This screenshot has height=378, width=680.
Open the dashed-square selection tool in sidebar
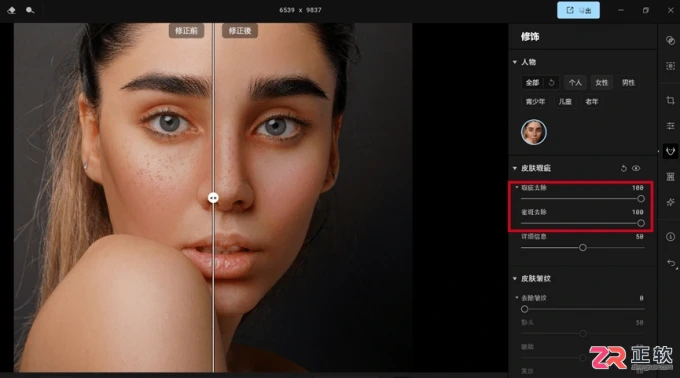point(670,66)
